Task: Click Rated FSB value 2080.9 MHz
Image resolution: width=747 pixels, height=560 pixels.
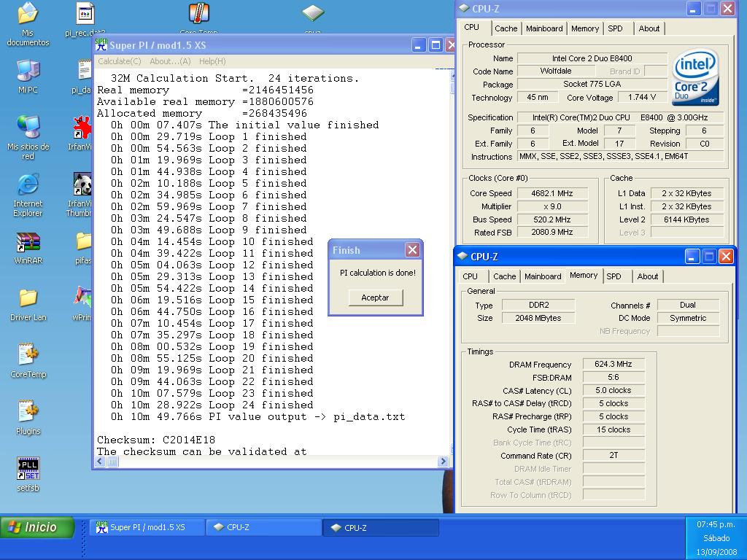Action: tap(552, 233)
